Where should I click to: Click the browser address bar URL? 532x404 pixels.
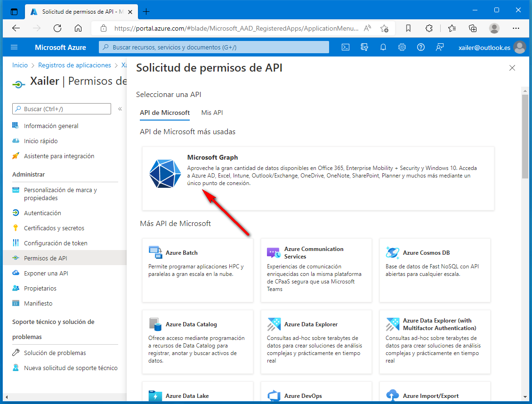[x=236, y=29]
